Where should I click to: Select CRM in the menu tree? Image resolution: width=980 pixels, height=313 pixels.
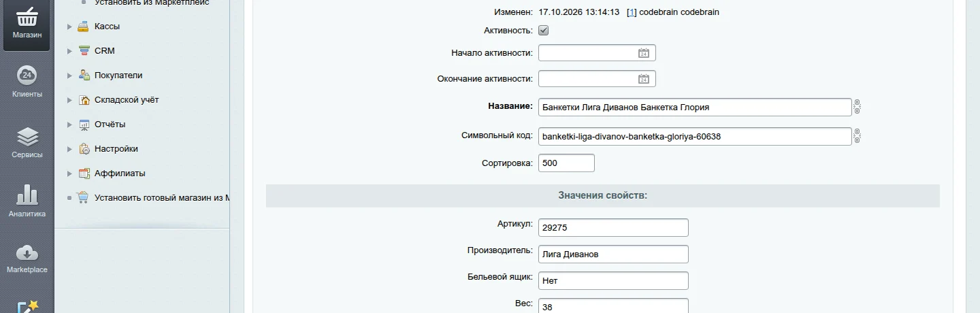(x=105, y=51)
